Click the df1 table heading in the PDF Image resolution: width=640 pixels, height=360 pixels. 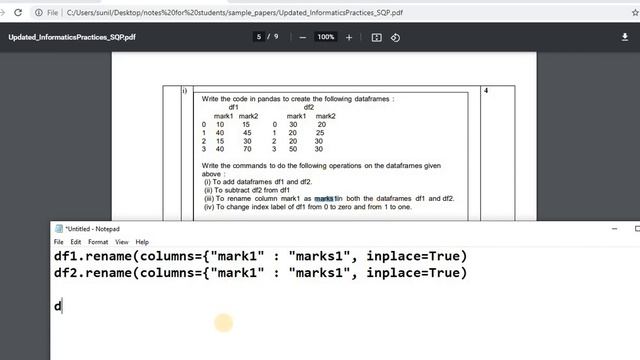click(233, 107)
